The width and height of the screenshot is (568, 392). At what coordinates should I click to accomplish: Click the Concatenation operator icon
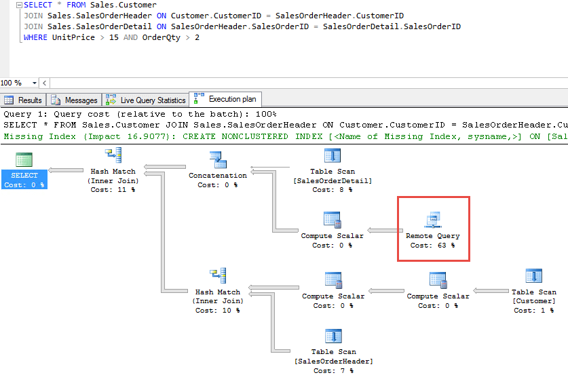click(x=219, y=160)
